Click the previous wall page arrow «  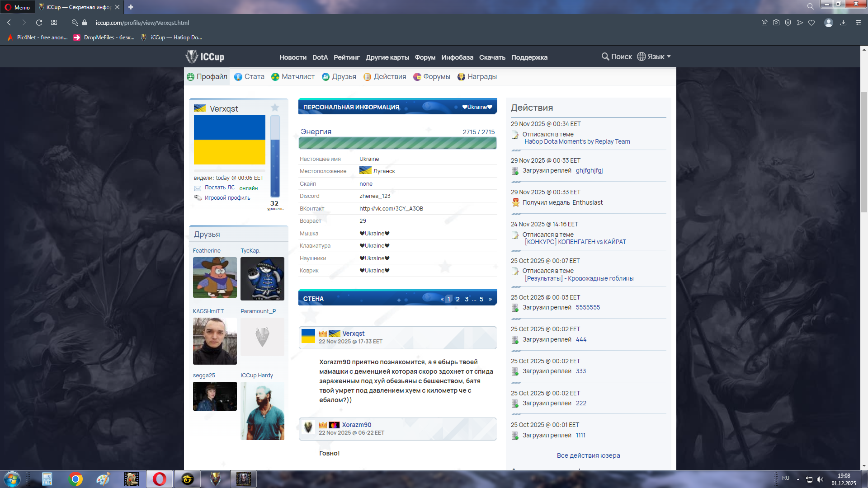pyautogui.click(x=442, y=299)
